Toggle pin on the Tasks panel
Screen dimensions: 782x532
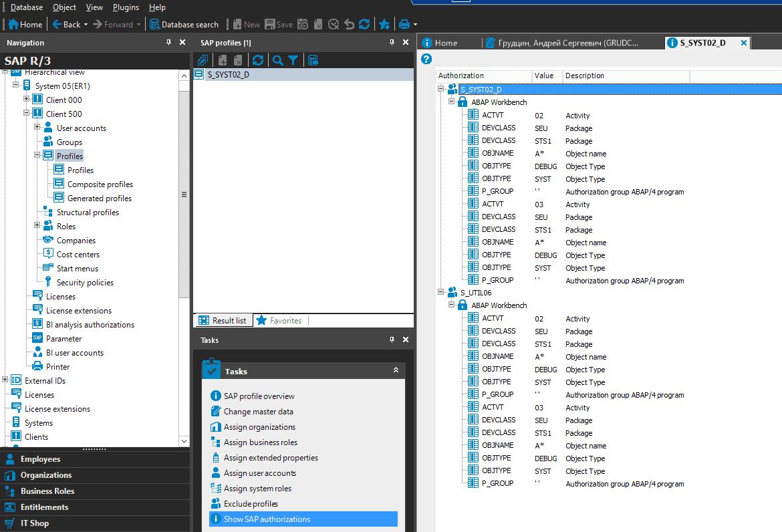pyautogui.click(x=392, y=340)
